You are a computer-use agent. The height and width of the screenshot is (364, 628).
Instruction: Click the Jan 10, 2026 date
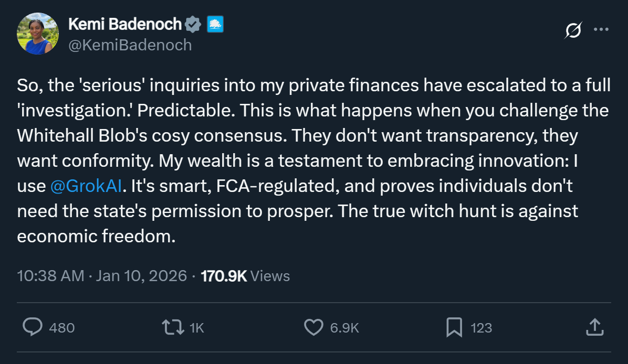pyautogui.click(x=141, y=275)
